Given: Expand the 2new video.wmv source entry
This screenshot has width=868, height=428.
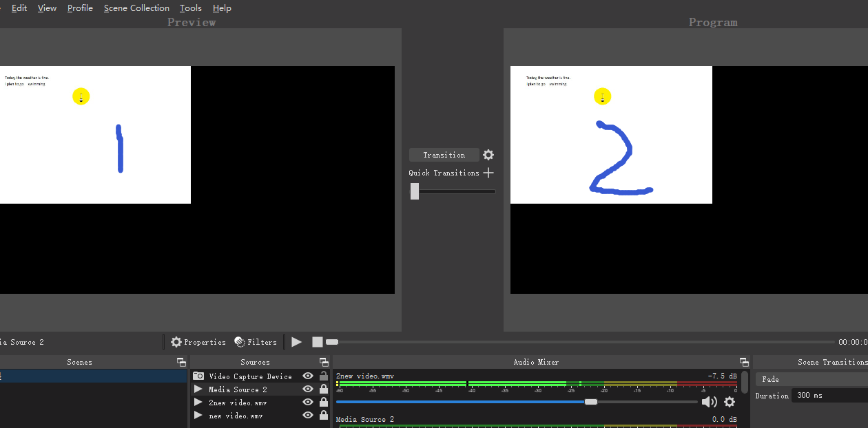Looking at the screenshot, I should pyautogui.click(x=198, y=402).
